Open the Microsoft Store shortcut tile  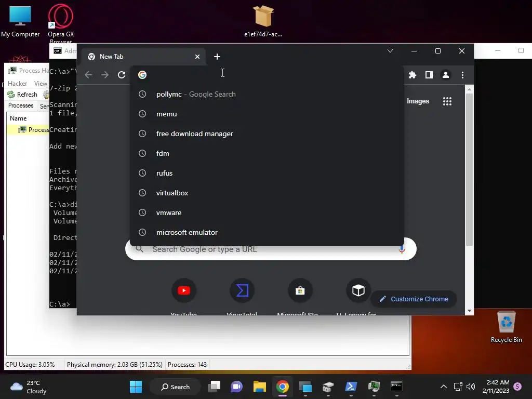click(300, 290)
